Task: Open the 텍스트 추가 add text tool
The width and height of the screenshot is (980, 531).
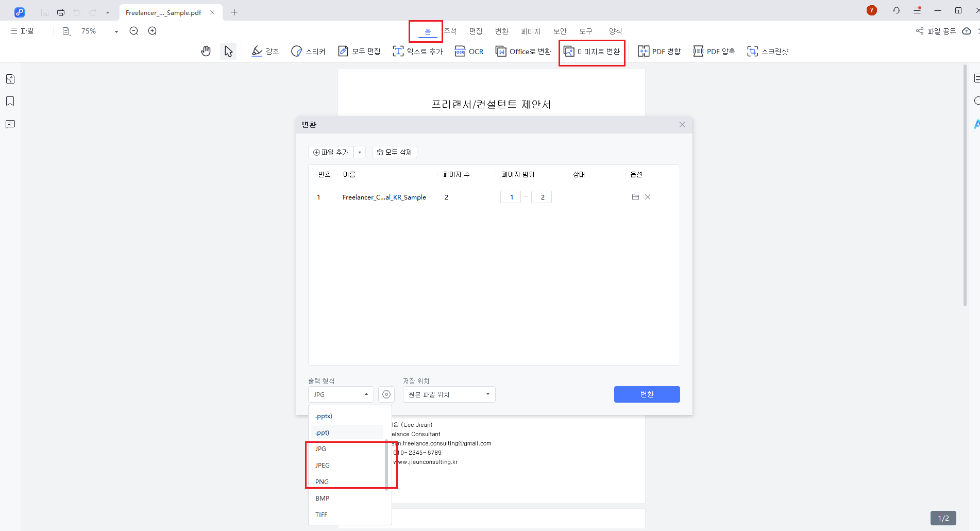Action: tap(417, 51)
